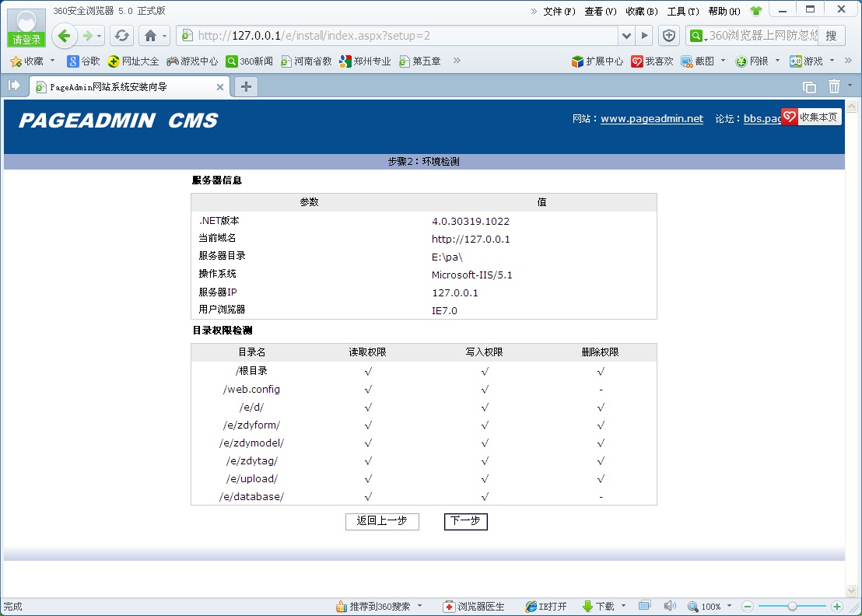Click the 截图 screenshot tool
The image size is (862, 616).
698,61
